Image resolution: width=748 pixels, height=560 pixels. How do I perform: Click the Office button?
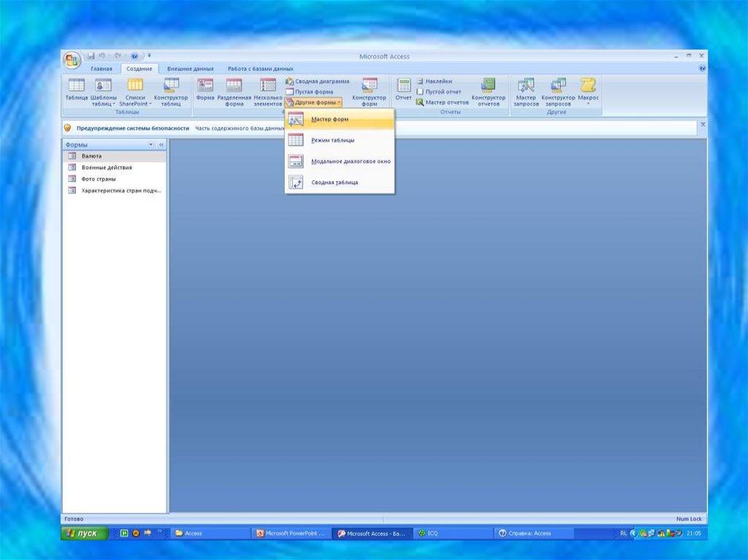point(72,60)
